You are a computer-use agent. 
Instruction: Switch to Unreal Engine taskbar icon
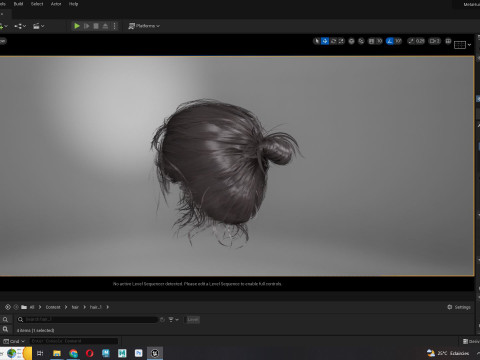[x=155, y=353]
